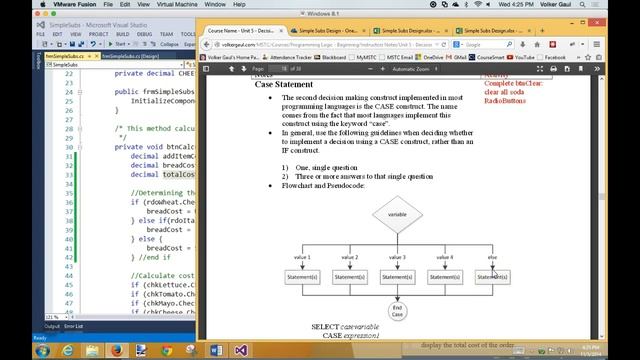This screenshot has width=640, height=360.
Task: Click Visual Studio horizontal code scrollbar
Action: 134,317
